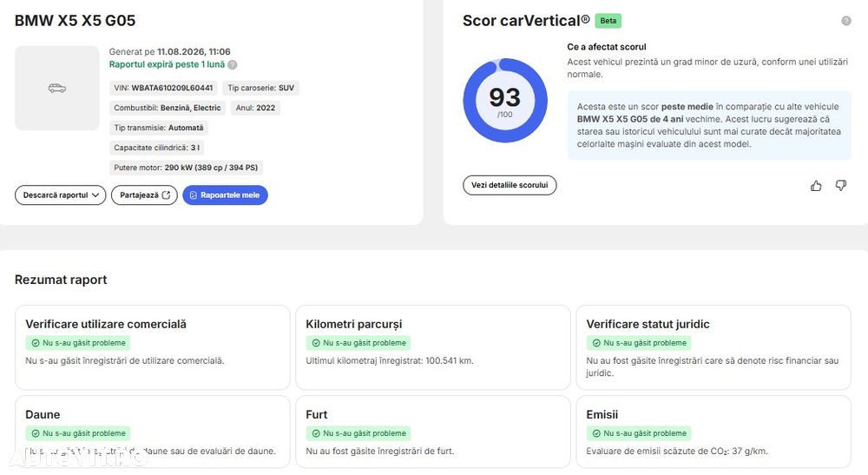Click 'Nu au fost găsite înregistrări de furt' text
This screenshot has height=475, width=868.
[x=380, y=451]
